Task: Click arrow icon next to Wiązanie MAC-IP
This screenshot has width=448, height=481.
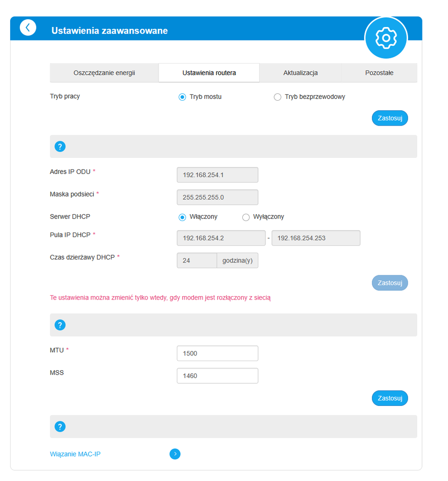Action: click(175, 454)
